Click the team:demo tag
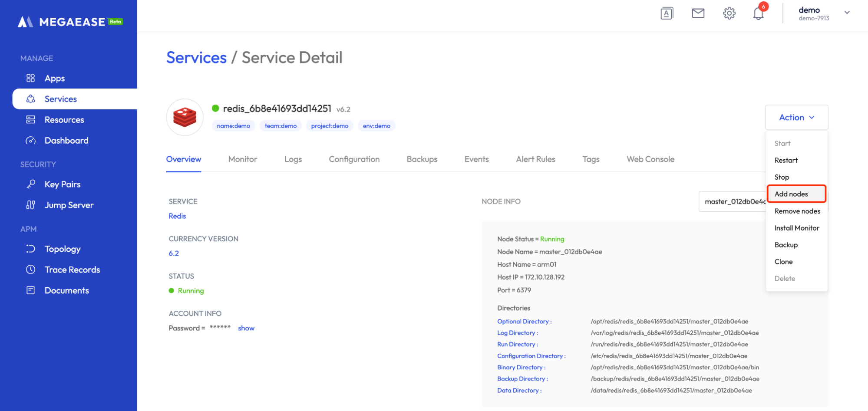This screenshot has height=411, width=868. coord(281,126)
